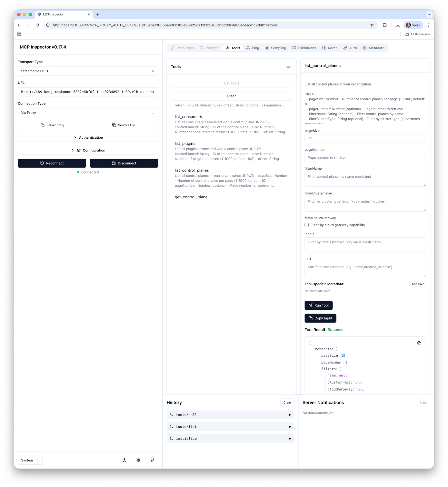This screenshot has width=448, height=487.
Task: Open the GitHub icon in sidebar footer
Action: (152, 460)
